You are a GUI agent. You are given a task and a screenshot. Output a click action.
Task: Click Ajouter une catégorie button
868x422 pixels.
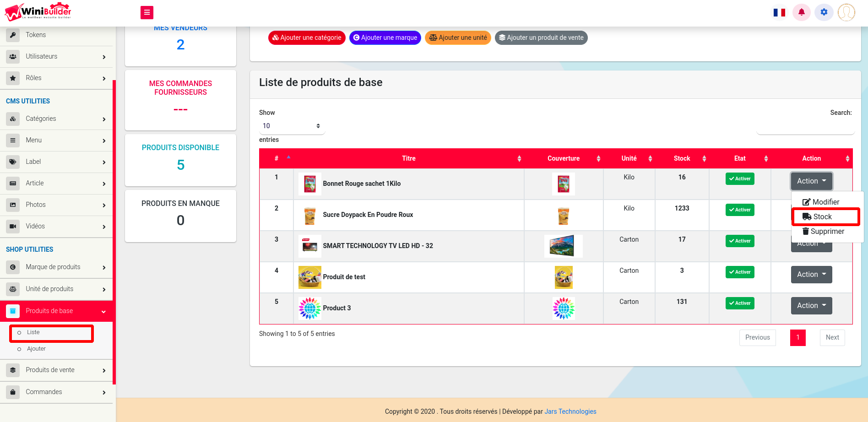tap(307, 38)
